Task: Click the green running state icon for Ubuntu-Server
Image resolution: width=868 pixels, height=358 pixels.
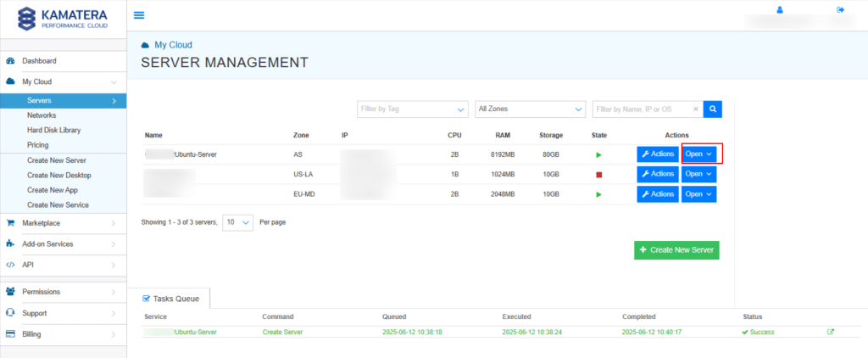Action: [x=598, y=155]
